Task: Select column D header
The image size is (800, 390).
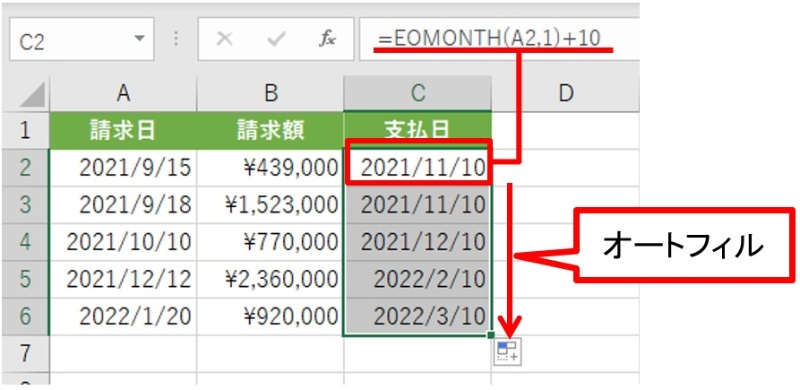Action: (565, 93)
